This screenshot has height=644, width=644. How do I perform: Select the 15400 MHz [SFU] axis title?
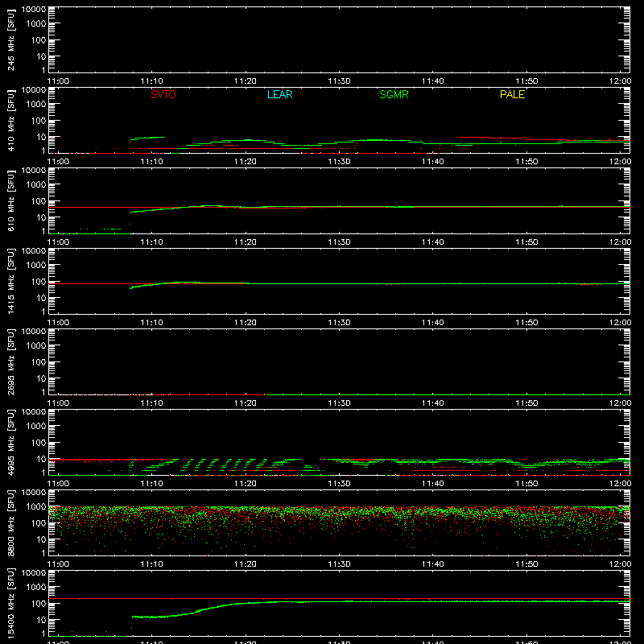[11, 603]
